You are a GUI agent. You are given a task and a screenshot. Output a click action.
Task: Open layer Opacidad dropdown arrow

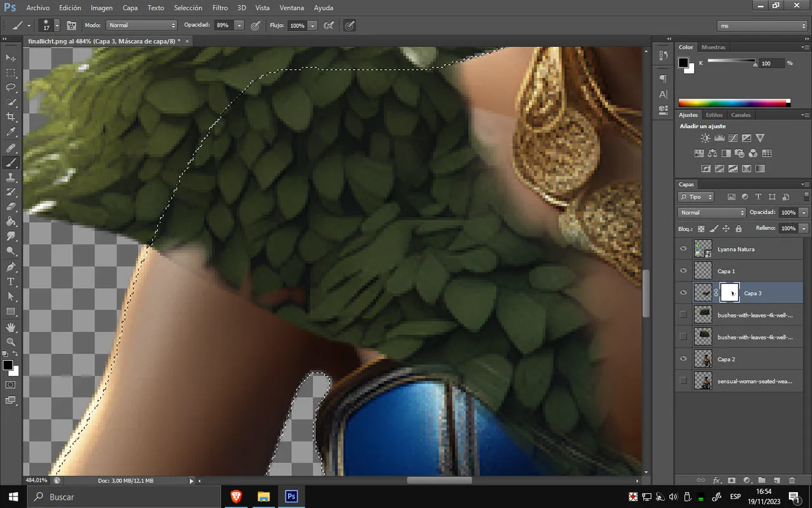click(804, 213)
